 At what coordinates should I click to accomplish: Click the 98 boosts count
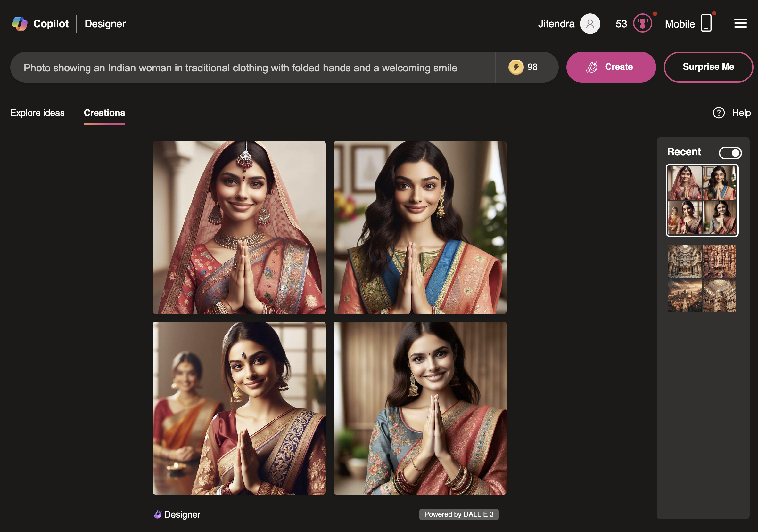click(x=532, y=67)
